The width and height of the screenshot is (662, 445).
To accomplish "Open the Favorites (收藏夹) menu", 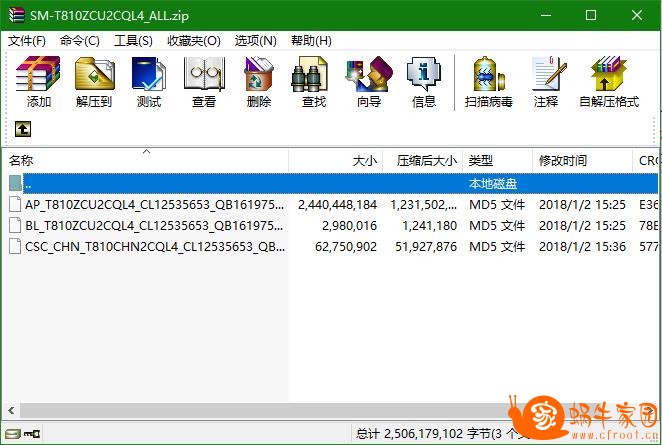I will click(194, 41).
